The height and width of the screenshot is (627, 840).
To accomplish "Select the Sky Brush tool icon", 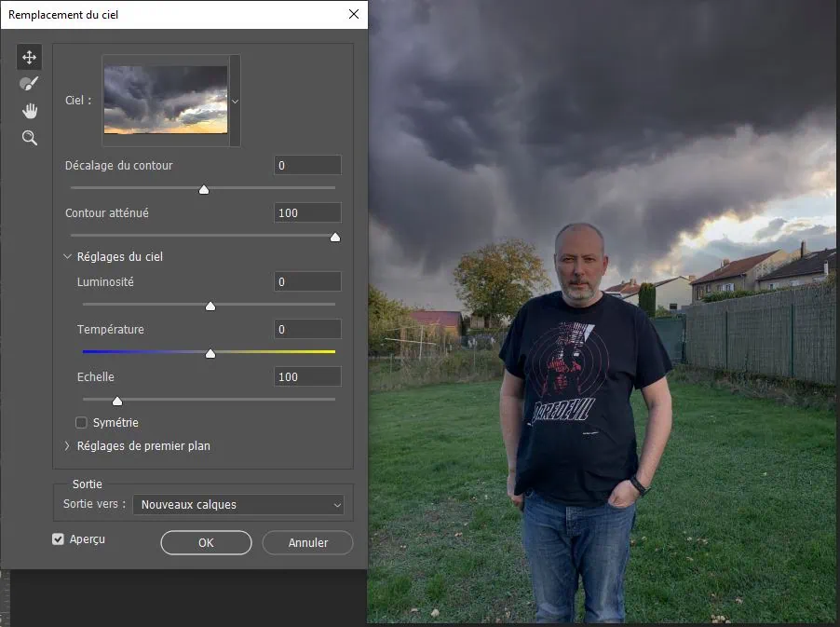I will coord(30,84).
